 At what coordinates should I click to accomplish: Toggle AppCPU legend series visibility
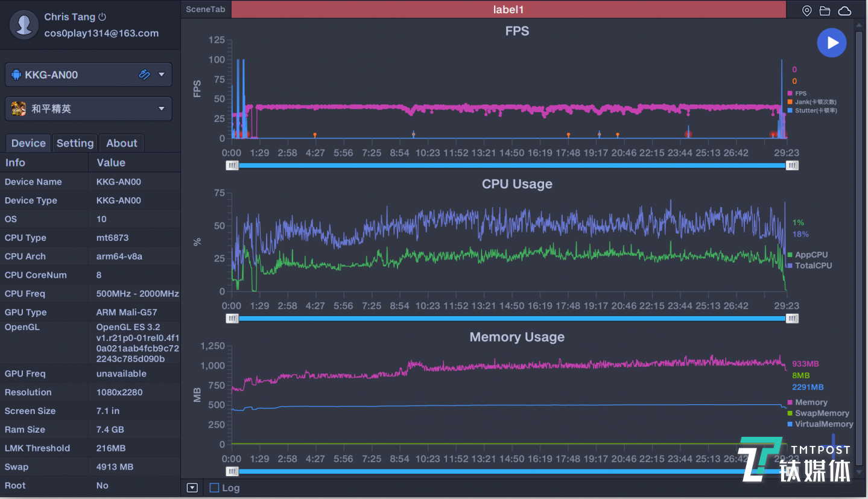tap(811, 255)
